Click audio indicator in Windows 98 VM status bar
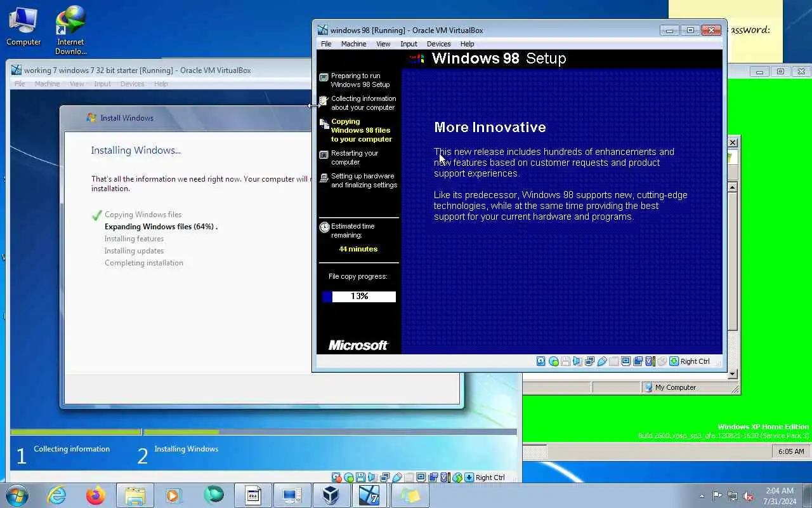This screenshot has height=508, width=812. point(577,361)
